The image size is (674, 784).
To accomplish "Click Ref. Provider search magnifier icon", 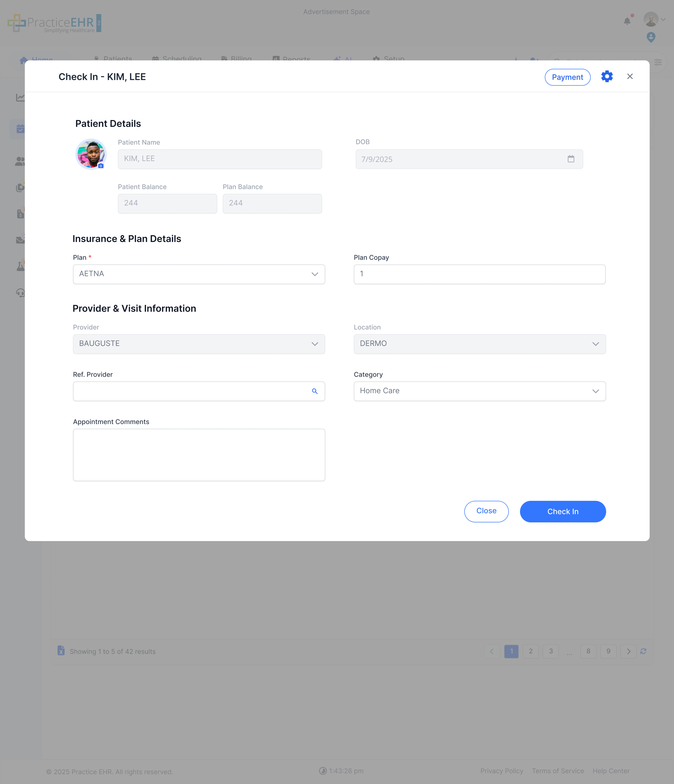I will coord(315,391).
